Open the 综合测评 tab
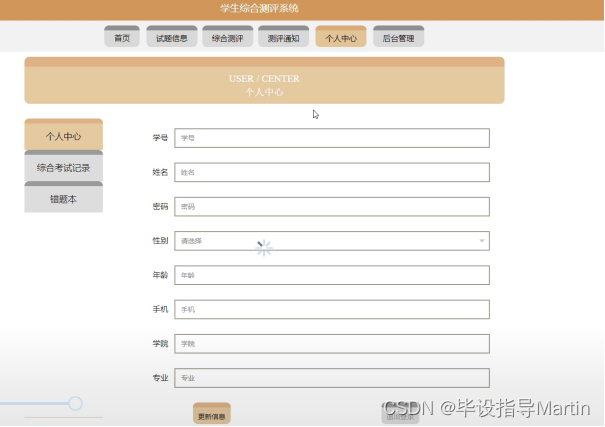This screenshot has width=605, height=427. click(x=228, y=37)
